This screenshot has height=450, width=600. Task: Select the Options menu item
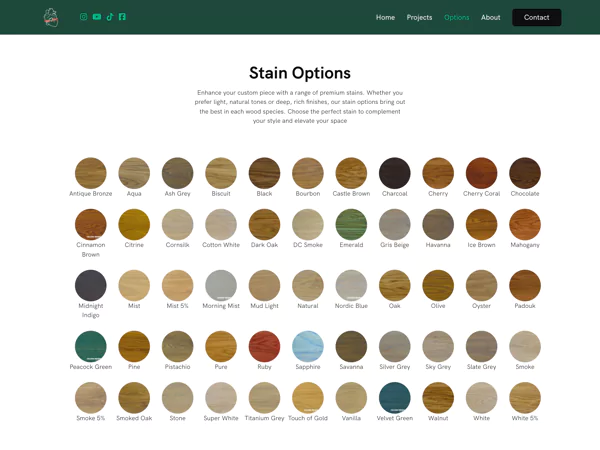[457, 18]
